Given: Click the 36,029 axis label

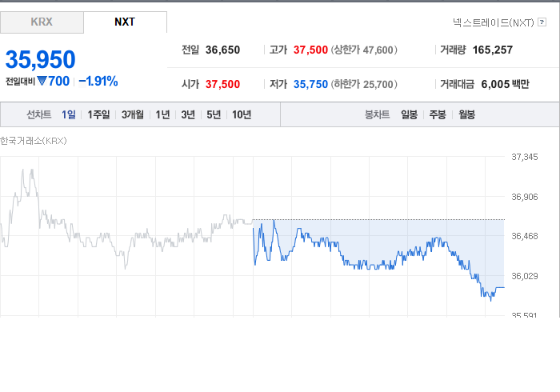Looking at the screenshot, I should tap(524, 276).
